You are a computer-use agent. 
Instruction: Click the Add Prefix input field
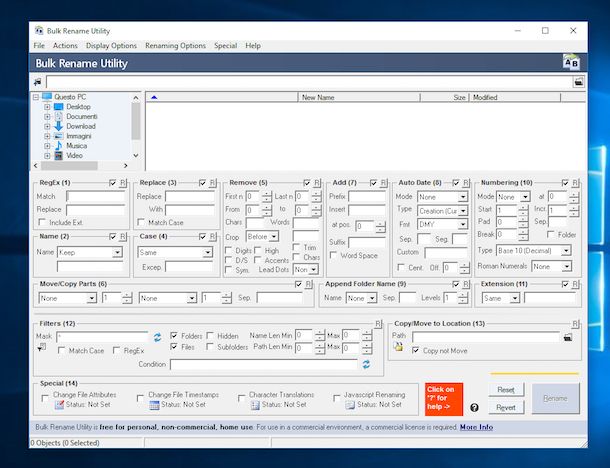pos(366,196)
